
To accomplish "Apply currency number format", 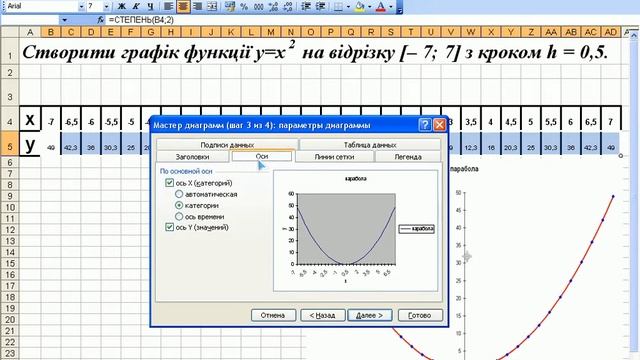I will click(230, 7).
